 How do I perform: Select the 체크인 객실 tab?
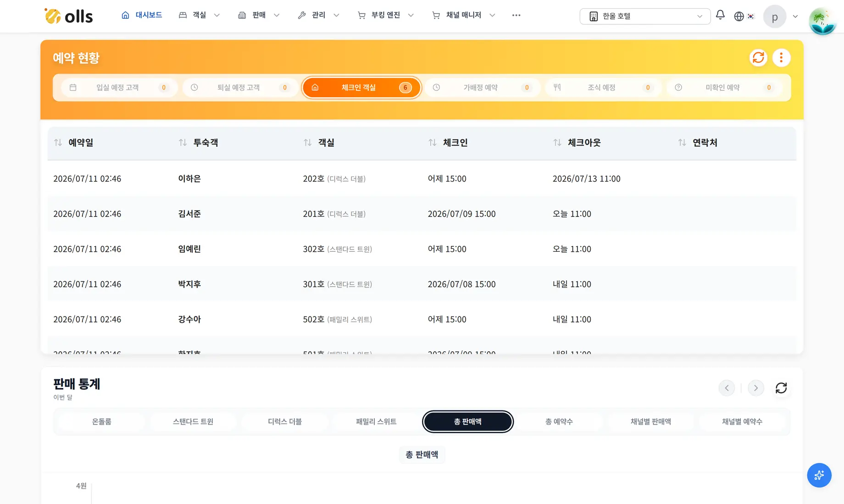pos(361,88)
